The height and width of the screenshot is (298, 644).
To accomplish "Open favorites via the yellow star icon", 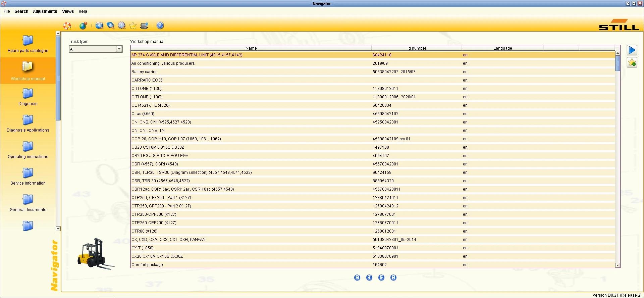I will click(133, 26).
